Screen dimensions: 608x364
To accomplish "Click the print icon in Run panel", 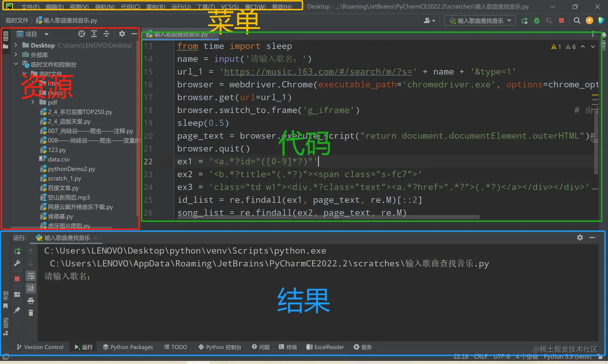I will click(31, 301).
